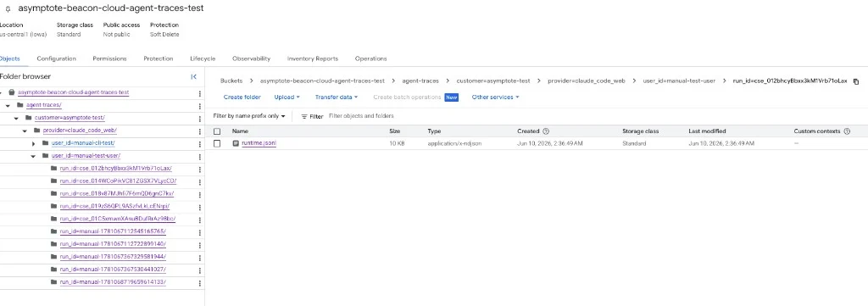
Task: Switch to the Inventory Reports tab
Action: [x=313, y=58]
